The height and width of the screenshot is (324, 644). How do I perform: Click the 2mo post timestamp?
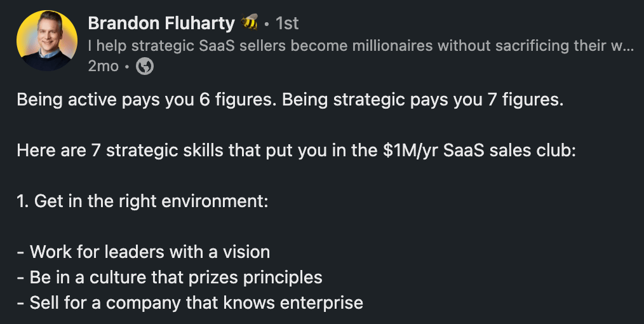104,66
